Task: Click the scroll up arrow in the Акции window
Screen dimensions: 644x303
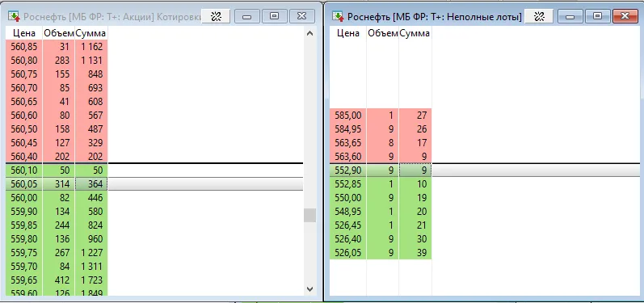Action: click(309, 33)
